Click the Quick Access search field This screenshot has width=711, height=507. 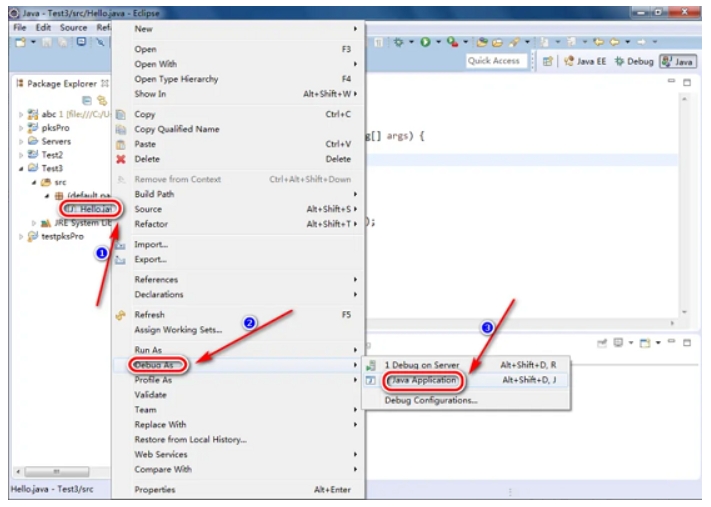(x=494, y=60)
